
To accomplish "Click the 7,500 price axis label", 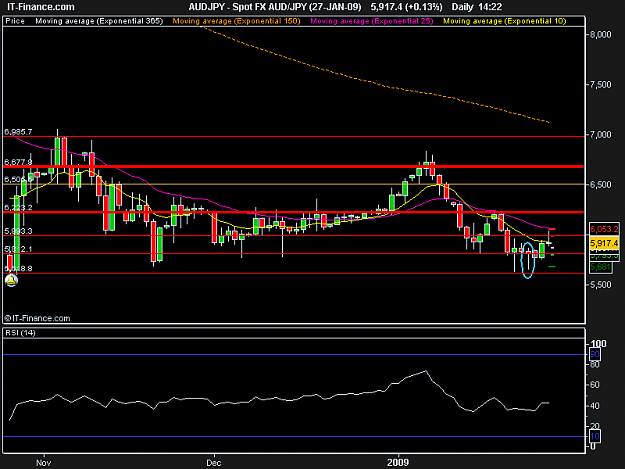I will click(601, 84).
